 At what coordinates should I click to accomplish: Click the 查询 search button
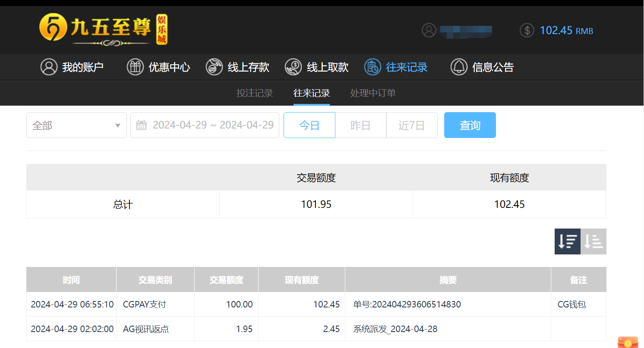[470, 125]
